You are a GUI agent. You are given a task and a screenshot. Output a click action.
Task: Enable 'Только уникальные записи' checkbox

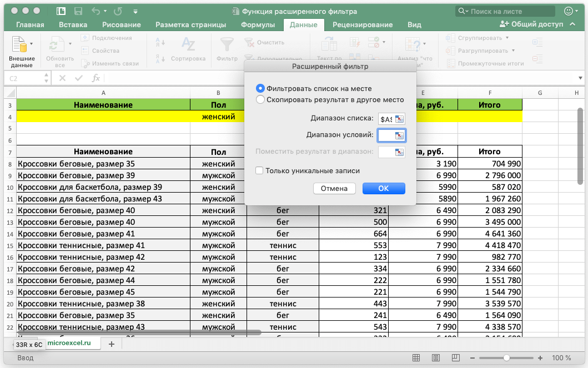click(x=259, y=170)
